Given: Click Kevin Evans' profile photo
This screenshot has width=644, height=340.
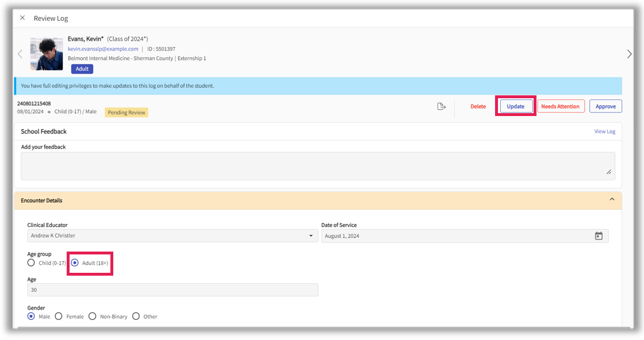Looking at the screenshot, I should pos(46,53).
